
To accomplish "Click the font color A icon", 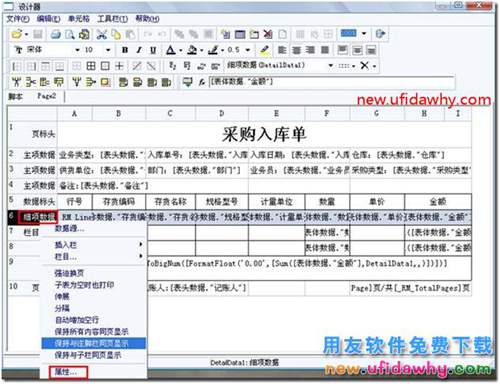I will pyautogui.click(x=171, y=50).
